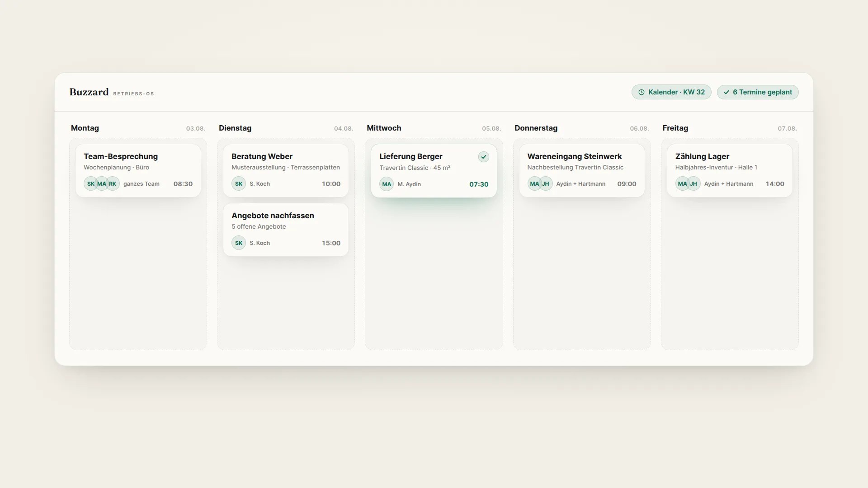
Task: Select the Montag column header
Action: 85,128
